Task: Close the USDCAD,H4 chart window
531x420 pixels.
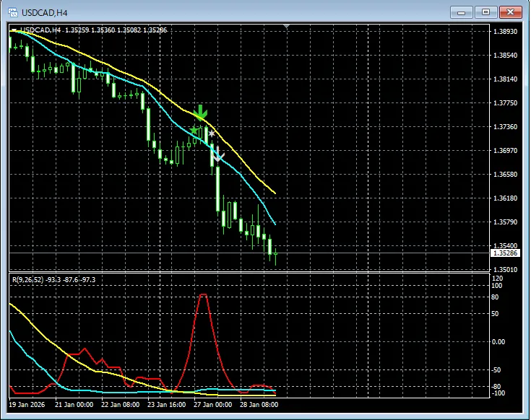Action: click(x=510, y=12)
